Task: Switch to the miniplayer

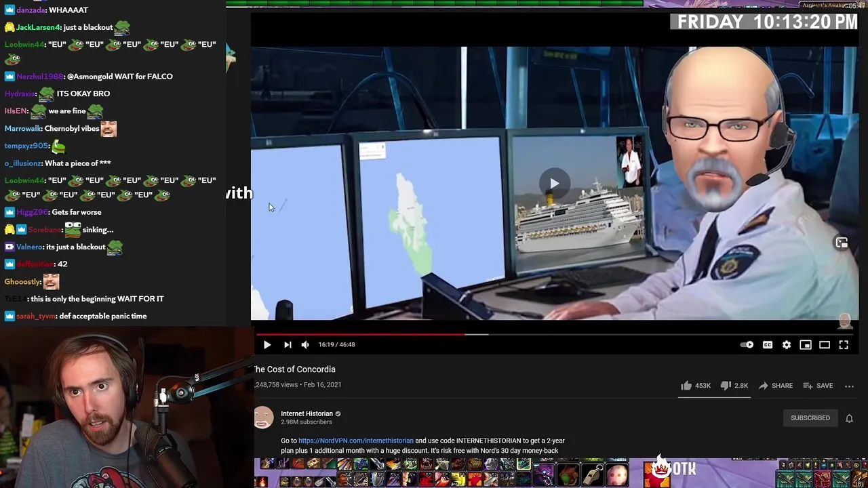Action: click(x=806, y=345)
